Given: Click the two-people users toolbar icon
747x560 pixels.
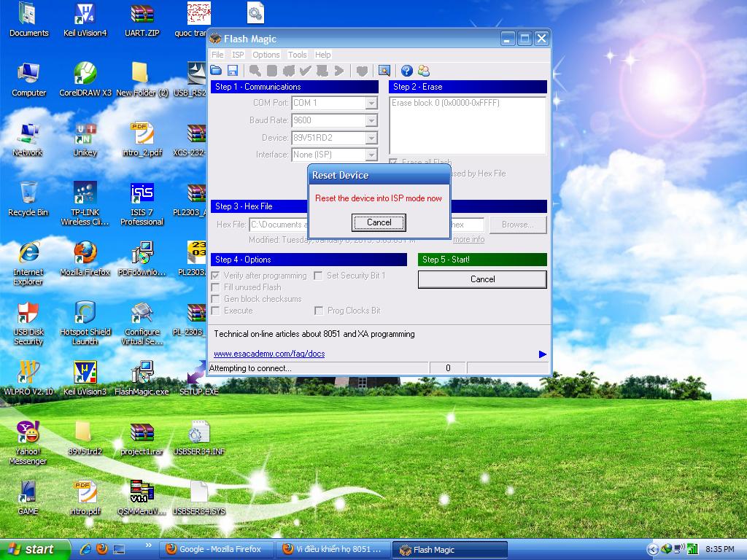Looking at the screenshot, I should click(x=424, y=71).
